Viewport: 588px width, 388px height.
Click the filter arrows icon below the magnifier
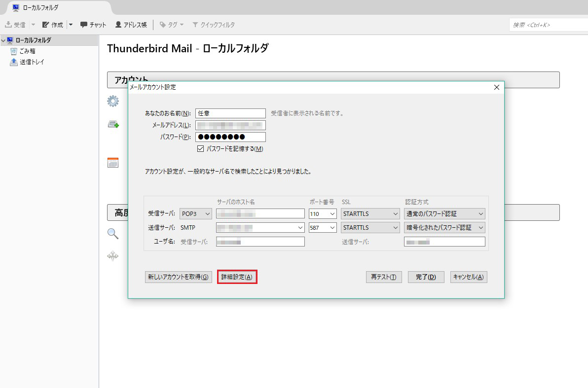(x=113, y=256)
